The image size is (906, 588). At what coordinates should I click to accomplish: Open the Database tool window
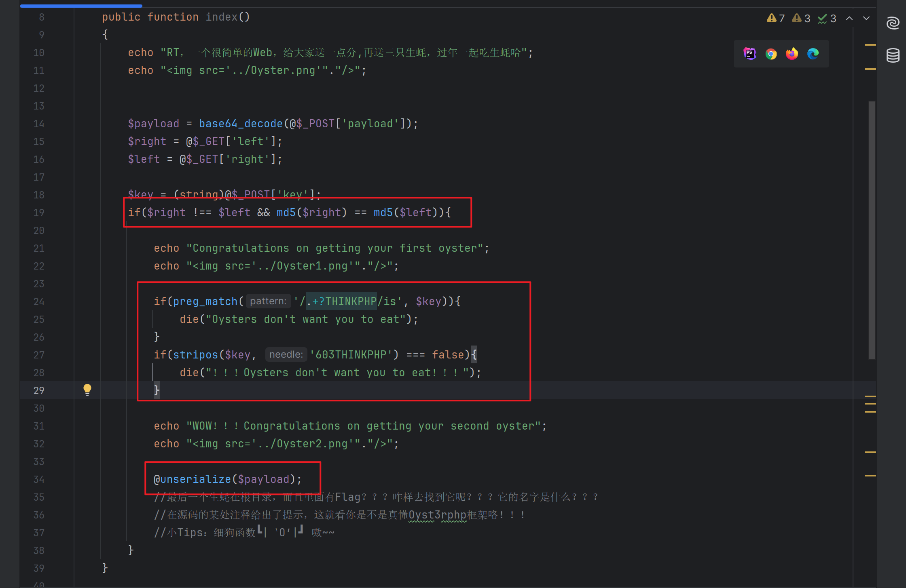893,55
